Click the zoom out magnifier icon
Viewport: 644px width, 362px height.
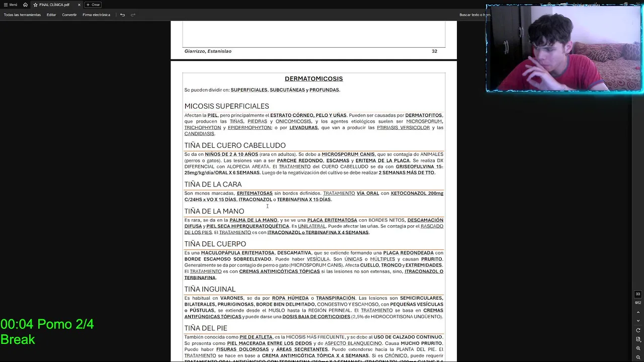(638, 357)
